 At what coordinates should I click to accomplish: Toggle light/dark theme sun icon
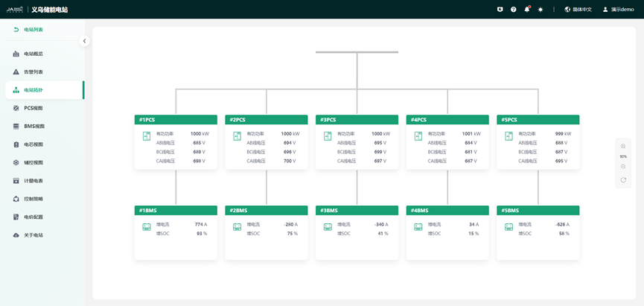coord(541,9)
